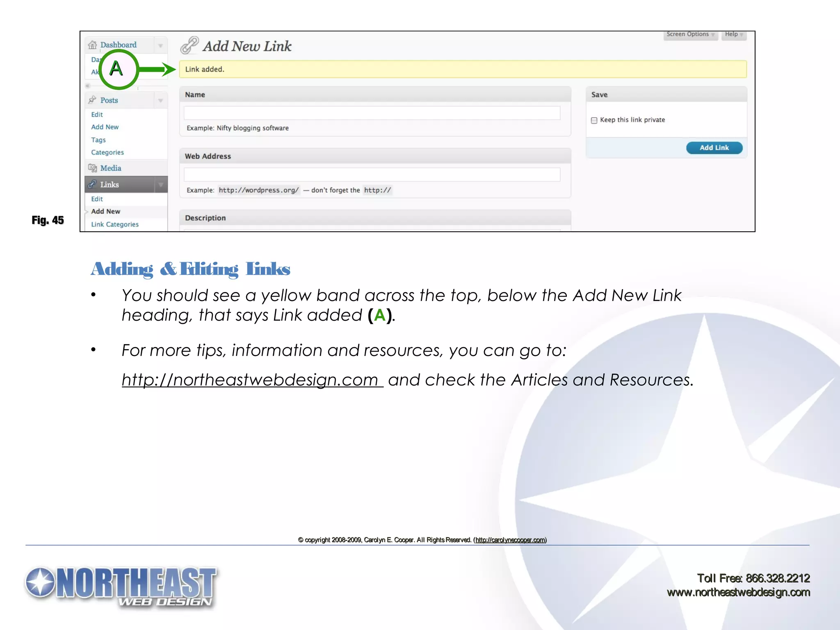Open Link Categories submenu item

pyautogui.click(x=115, y=224)
